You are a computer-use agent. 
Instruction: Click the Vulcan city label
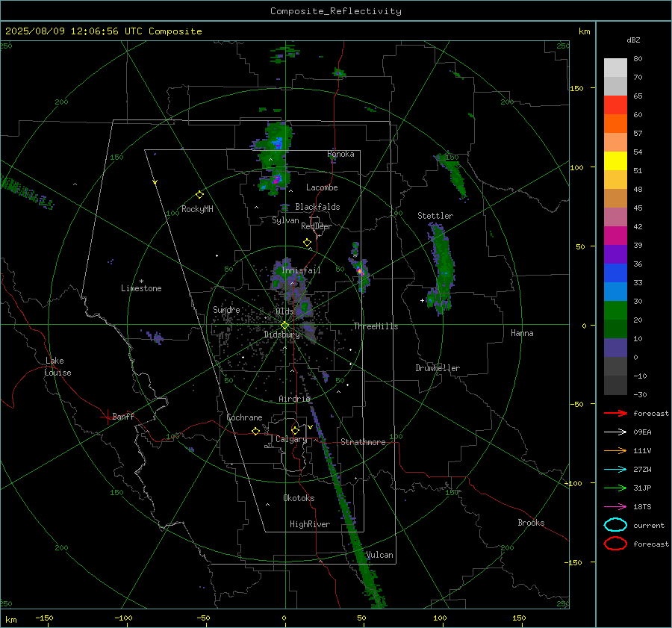click(380, 555)
